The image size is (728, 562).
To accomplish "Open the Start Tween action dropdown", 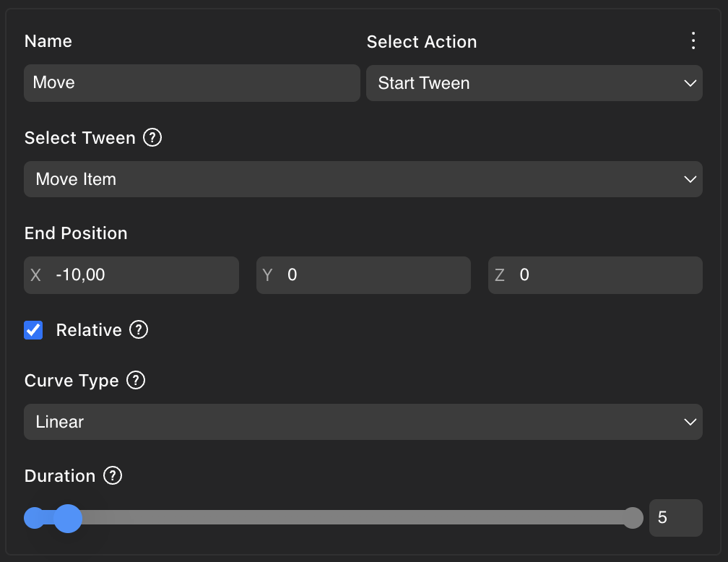I will coord(534,83).
